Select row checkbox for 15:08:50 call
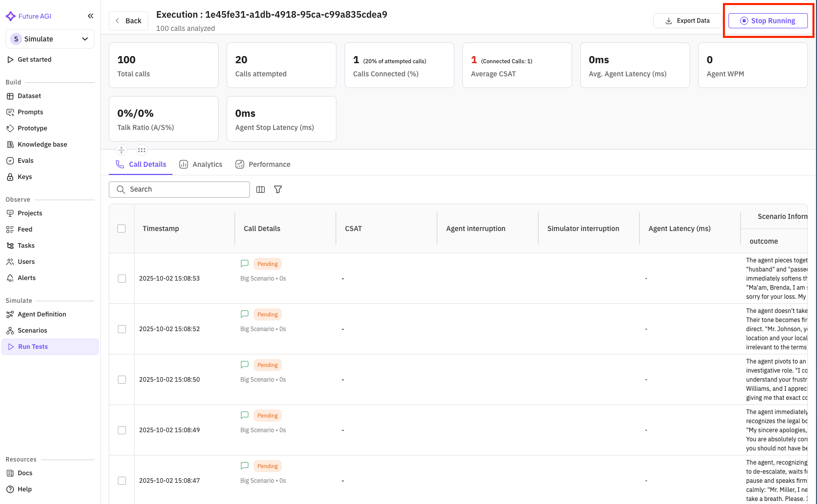This screenshot has width=817, height=504. click(122, 380)
